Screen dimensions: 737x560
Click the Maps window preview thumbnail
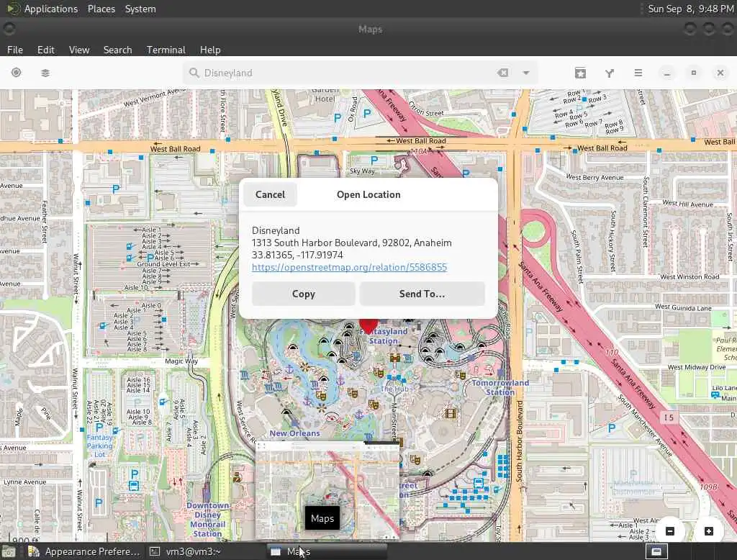(327, 490)
